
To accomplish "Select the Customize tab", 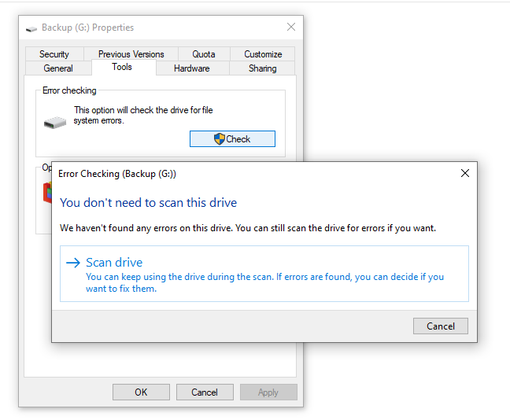I will pos(263,54).
